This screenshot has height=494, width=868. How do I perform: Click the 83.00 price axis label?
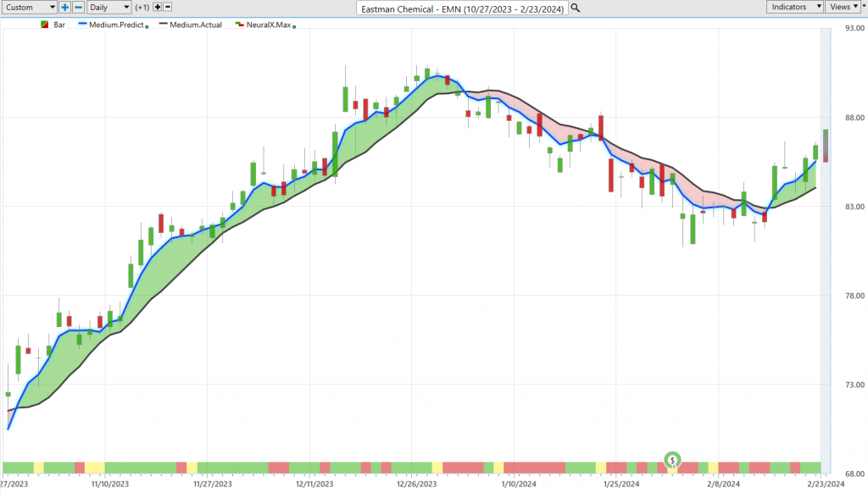[854, 207]
